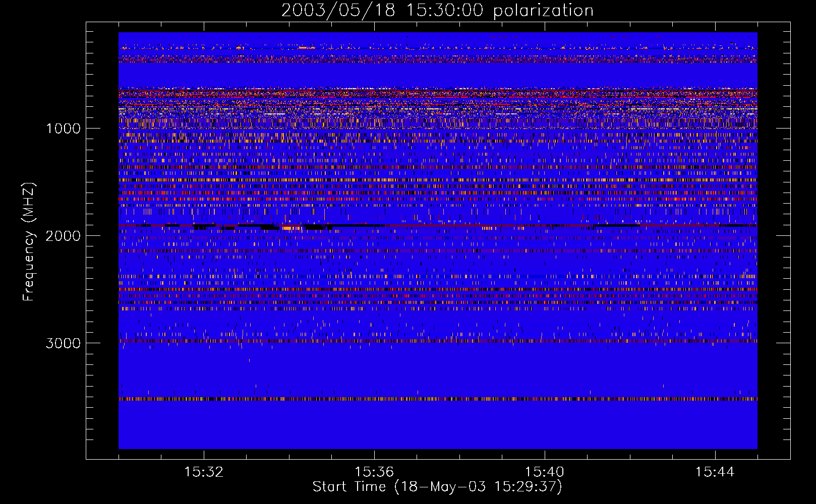
Task: Click the 2000 frequency tick label
Action: [63, 236]
